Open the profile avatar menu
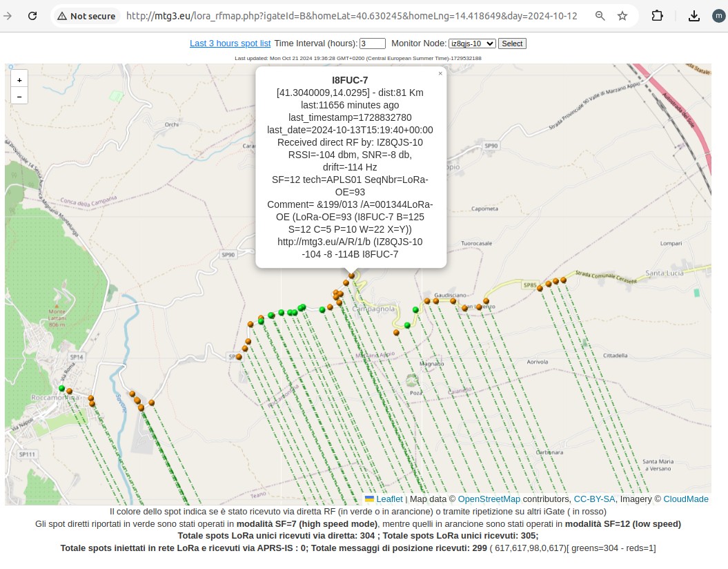Viewport: 728px width, 569px height. tap(719, 16)
